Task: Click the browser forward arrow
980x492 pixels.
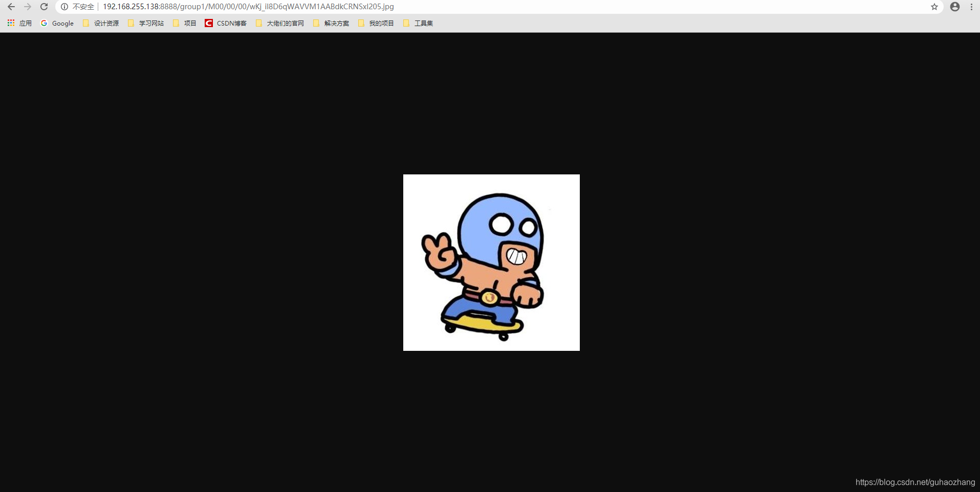Action: [28, 7]
